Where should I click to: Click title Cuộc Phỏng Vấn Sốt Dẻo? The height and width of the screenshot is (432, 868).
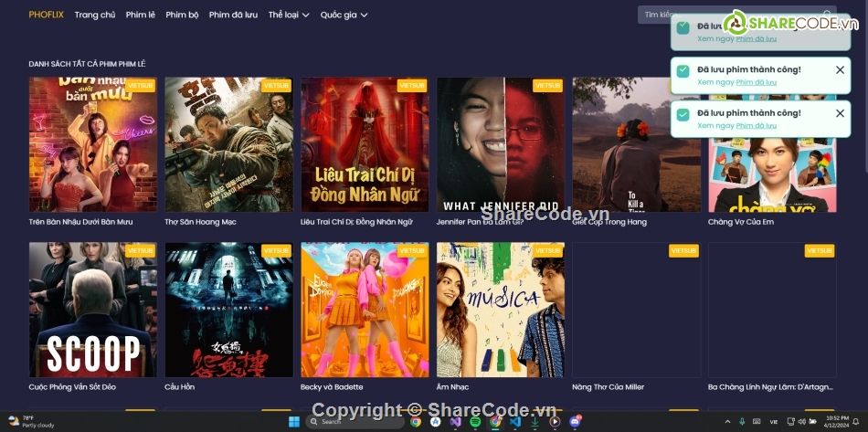click(x=72, y=387)
